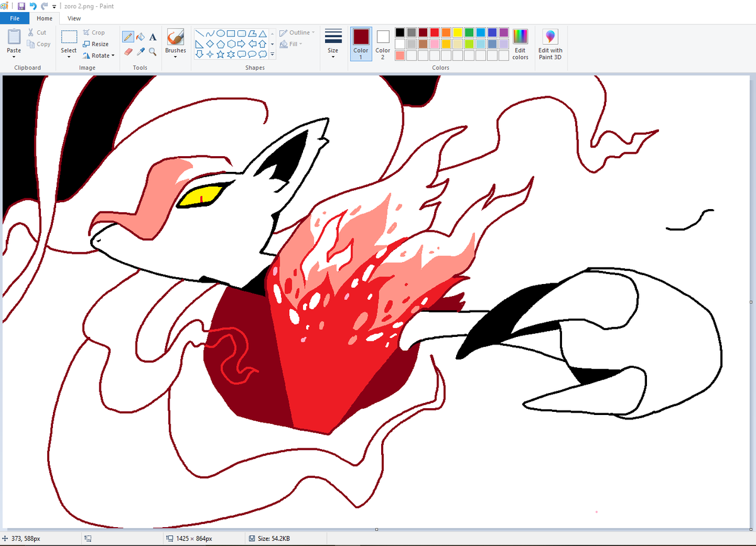Expand the Rotate dropdown
The width and height of the screenshot is (756, 546).
[x=113, y=55]
